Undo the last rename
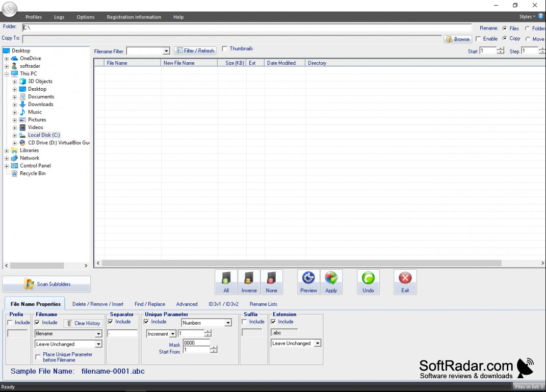Image resolution: width=546 pixels, height=392 pixels. 368,282
